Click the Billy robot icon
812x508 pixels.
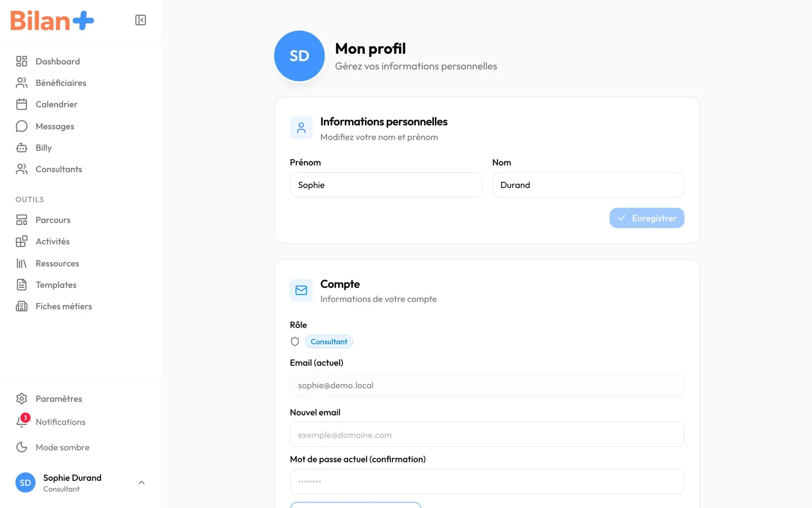point(21,148)
